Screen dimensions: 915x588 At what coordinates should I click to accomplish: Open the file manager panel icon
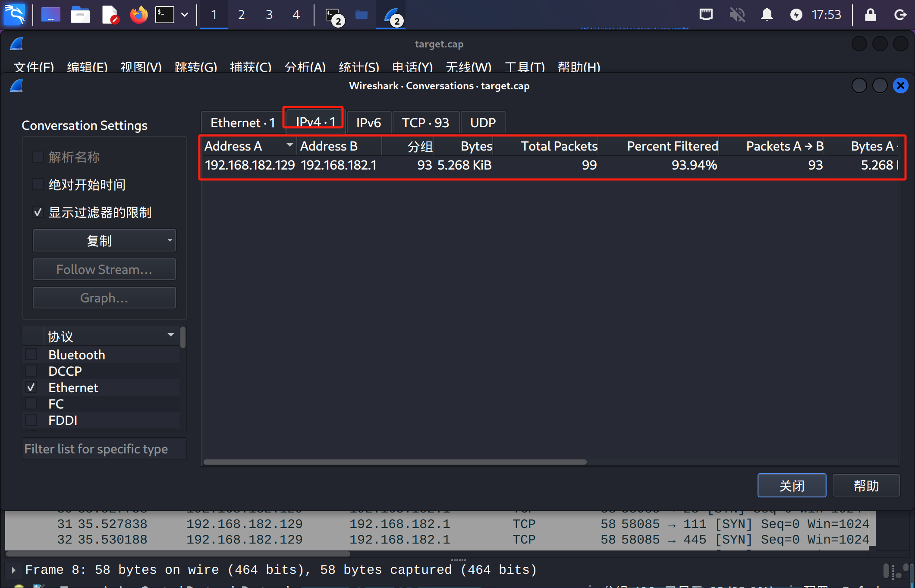[80, 15]
